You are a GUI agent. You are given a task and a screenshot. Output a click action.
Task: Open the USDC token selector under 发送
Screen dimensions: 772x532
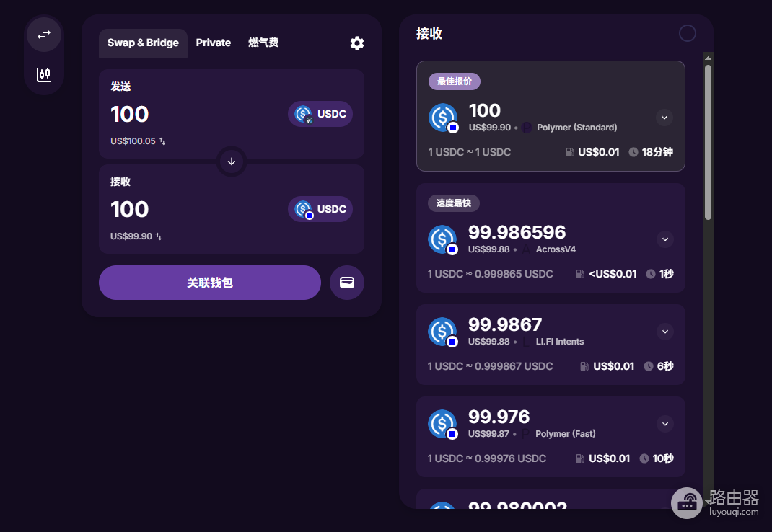coord(320,114)
